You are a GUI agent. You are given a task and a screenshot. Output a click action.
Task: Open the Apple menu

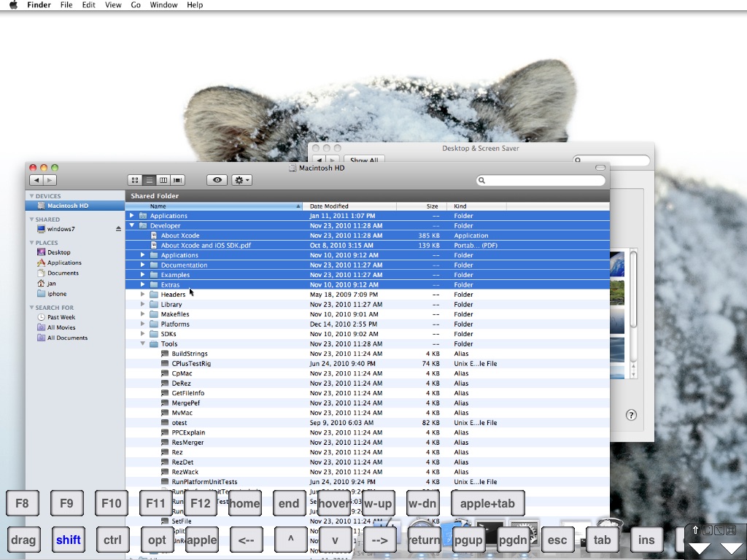point(13,5)
